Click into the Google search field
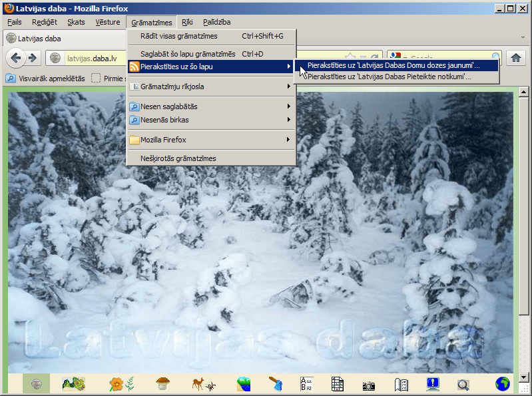 coord(446,57)
